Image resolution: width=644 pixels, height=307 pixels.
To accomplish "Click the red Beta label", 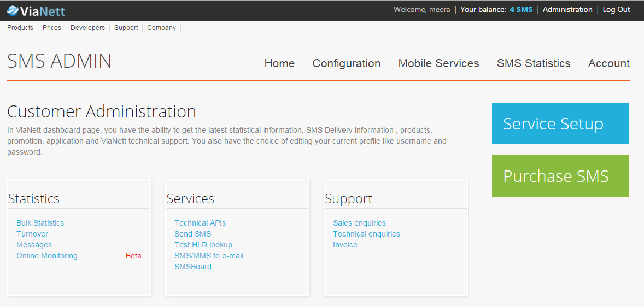I will point(133,256).
